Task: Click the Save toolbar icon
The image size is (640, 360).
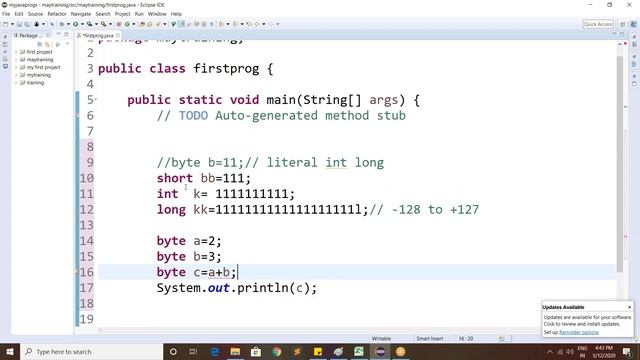Action: (19, 24)
